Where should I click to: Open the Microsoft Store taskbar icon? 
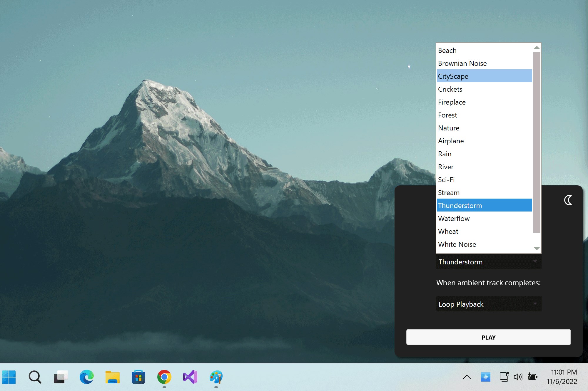(138, 377)
